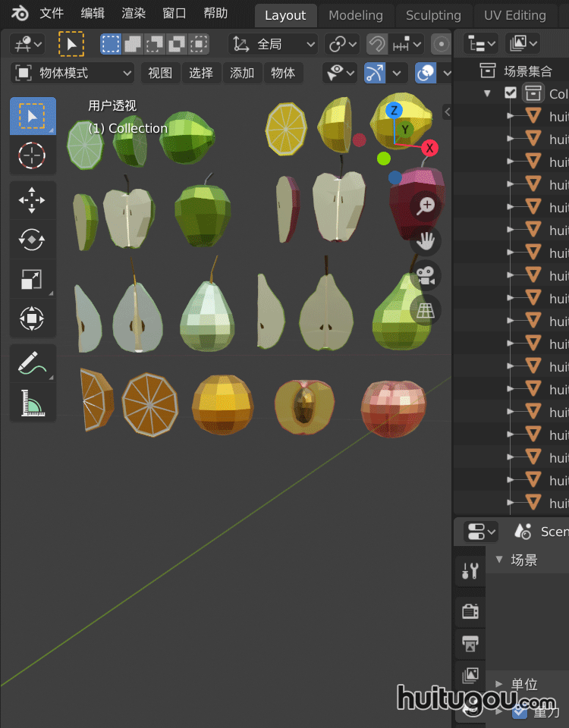
Task: Select the Annotate pencil tool
Action: (32, 364)
